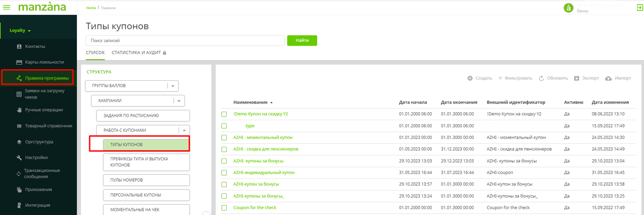Check the box for AZHI - моментальный купон
This screenshot has height=215, width=644.
pyautogui.click(x=224, y=138)
